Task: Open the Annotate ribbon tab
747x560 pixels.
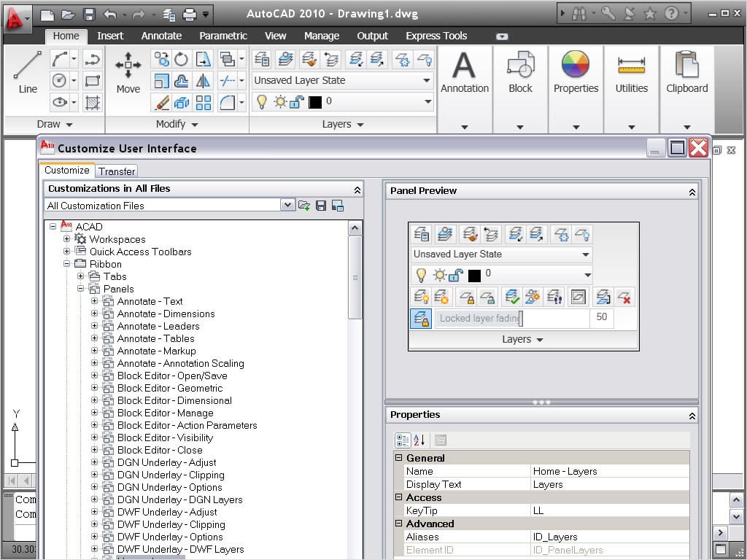Action: click(161, 36)
